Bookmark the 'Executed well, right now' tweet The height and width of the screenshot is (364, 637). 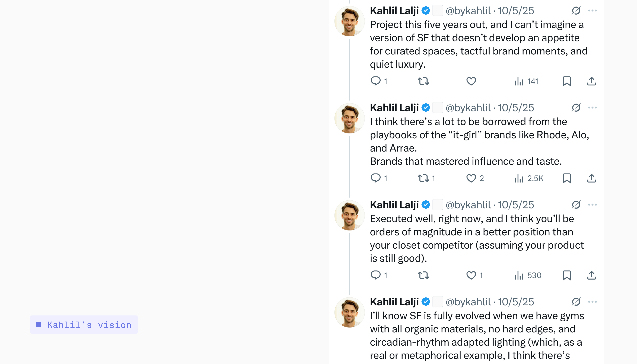point(567,275)
